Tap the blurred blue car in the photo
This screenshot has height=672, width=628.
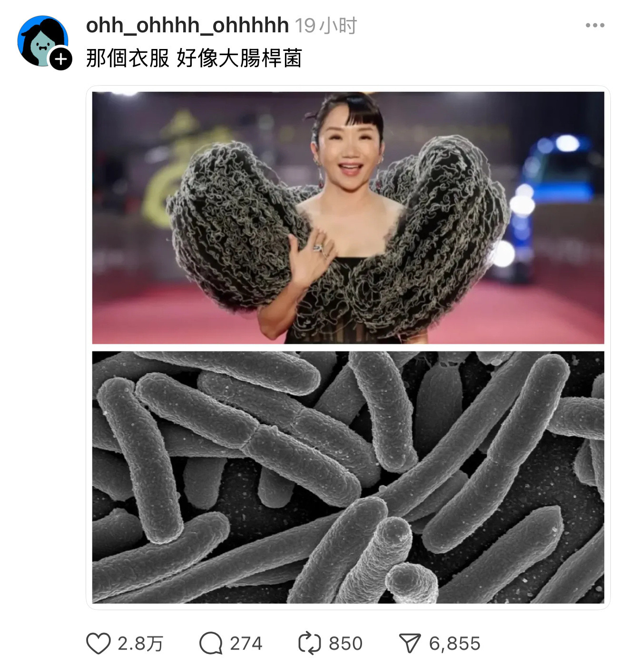click(x=552, y=205)
